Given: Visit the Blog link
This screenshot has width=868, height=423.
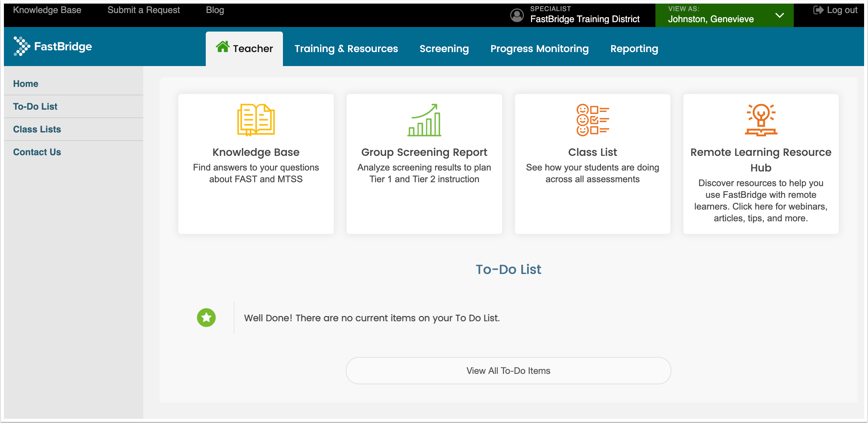Looking at the screenshot, I should click(215, 10).
